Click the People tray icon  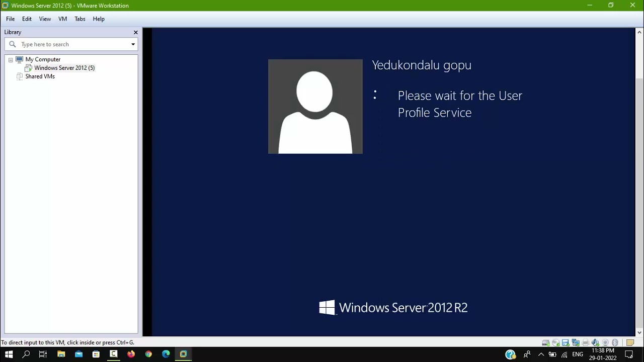(x=527, y=354)
